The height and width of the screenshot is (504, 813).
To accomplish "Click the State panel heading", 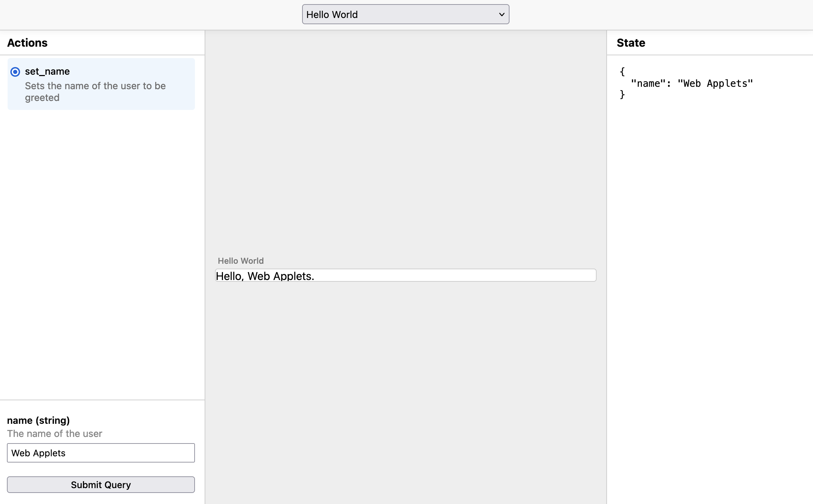I will click(x=631, y=43).
